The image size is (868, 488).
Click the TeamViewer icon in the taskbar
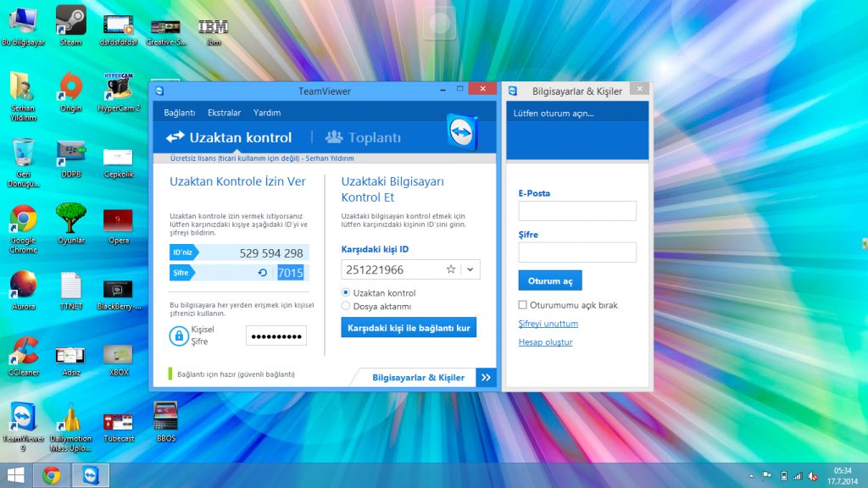pos(89,475)
